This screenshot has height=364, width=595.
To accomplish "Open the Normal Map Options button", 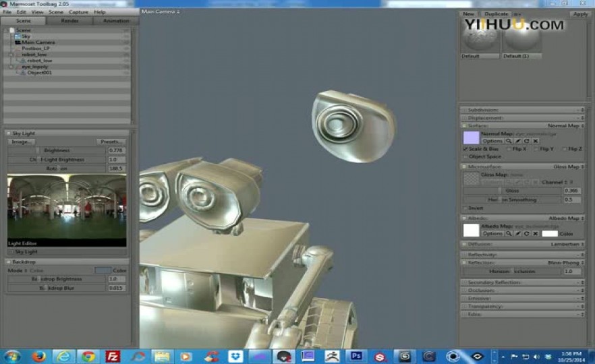I will coord(492,141).
